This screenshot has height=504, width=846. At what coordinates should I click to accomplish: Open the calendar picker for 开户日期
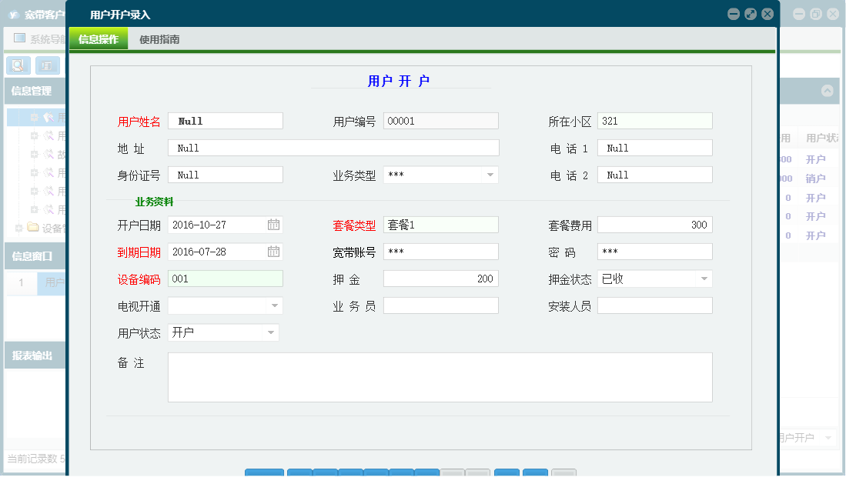tap(275, 225)
